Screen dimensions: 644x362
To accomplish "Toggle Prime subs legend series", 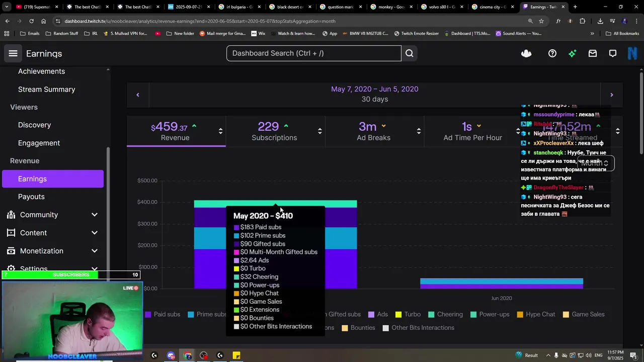I will (x=207, y=314).
